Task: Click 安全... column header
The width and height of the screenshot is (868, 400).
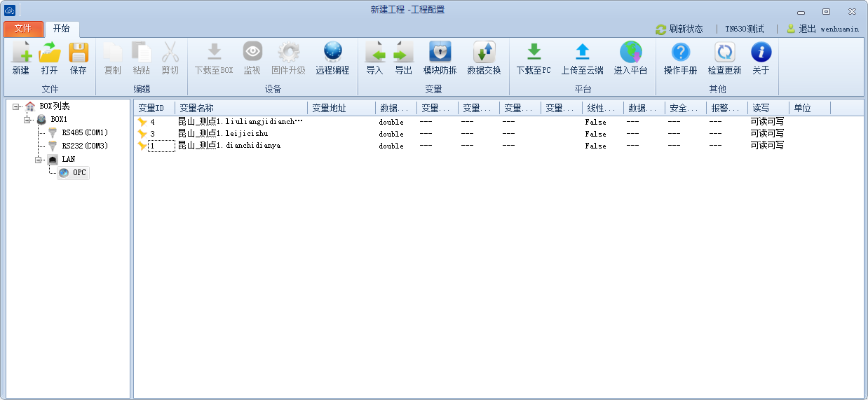Action: pos(686,108)
